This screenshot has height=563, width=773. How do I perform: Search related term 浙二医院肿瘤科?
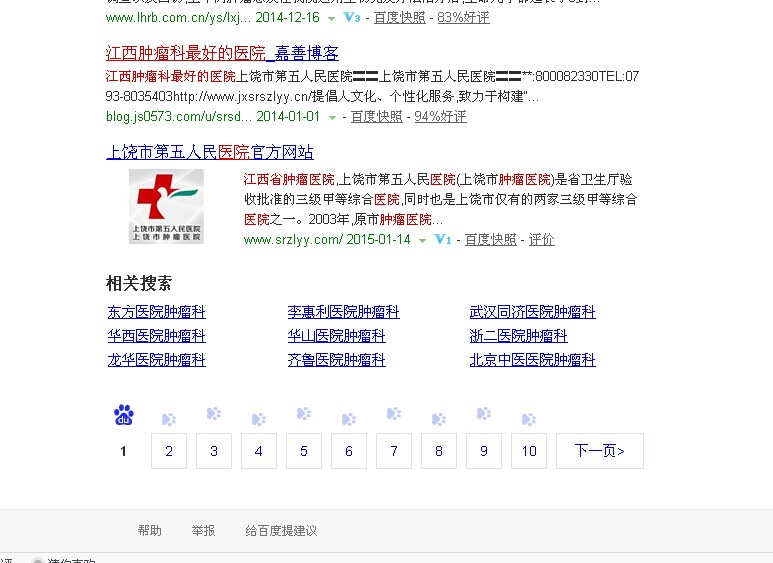click(518, 336)
